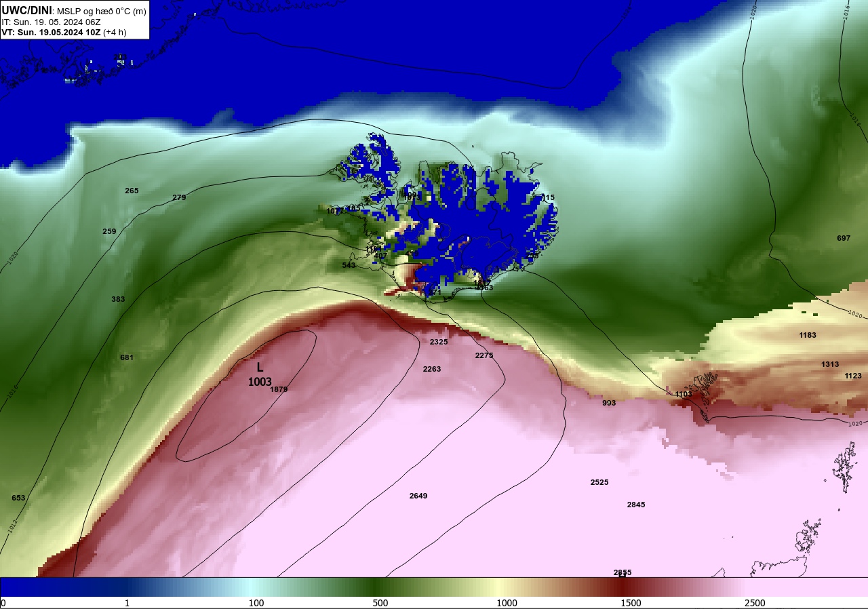Click the low pressure 'L' symbol
This screenshot has width=868, height=609.
click(260, 368)
